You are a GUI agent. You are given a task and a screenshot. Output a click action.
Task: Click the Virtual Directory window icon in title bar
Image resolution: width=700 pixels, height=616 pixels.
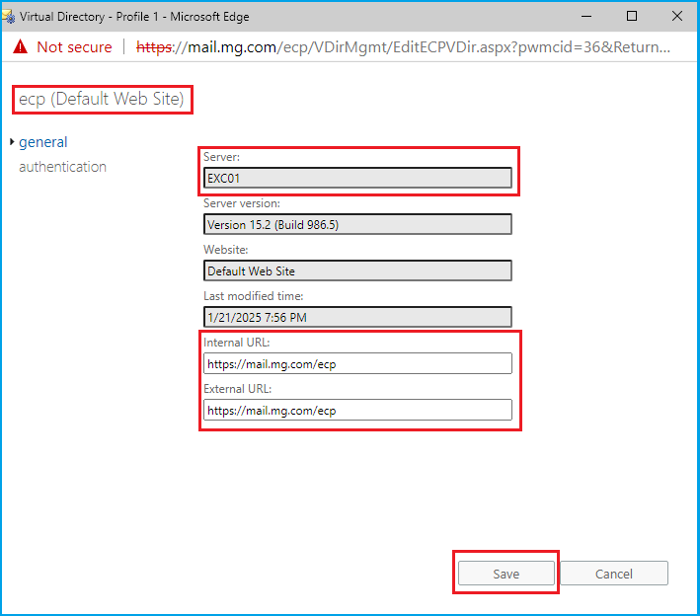11,16
